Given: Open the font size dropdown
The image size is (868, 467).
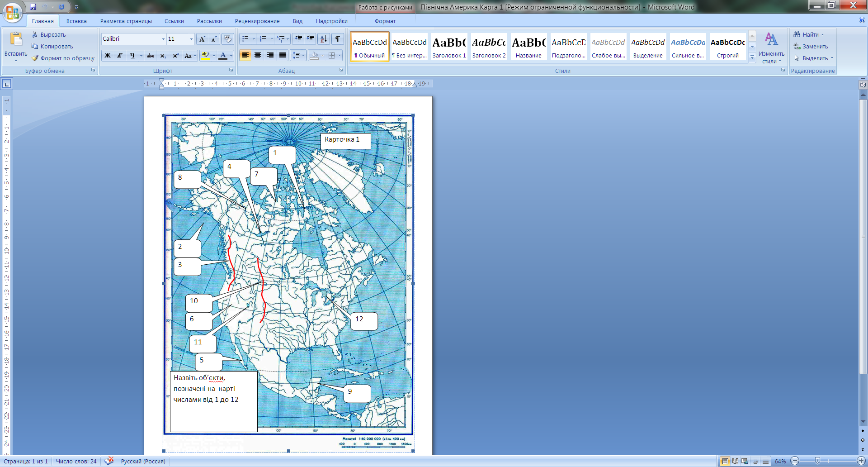Looking at the screenshot, I should pos(191,39).
